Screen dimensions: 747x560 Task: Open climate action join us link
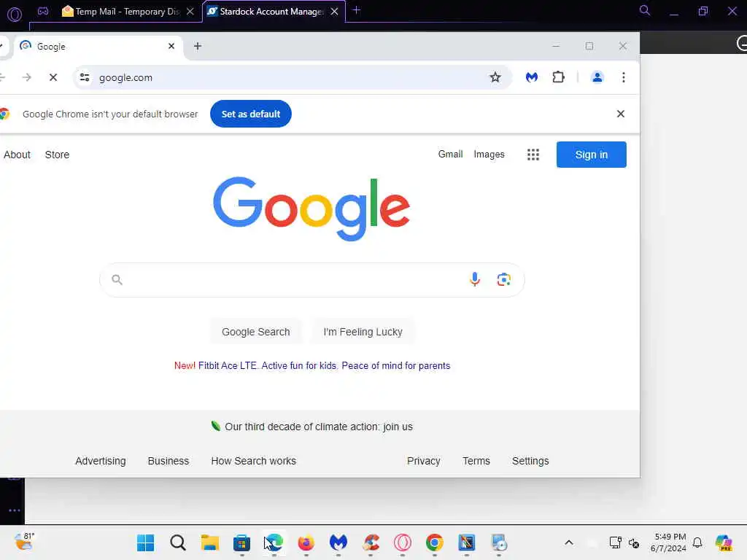tap(319, 427)
